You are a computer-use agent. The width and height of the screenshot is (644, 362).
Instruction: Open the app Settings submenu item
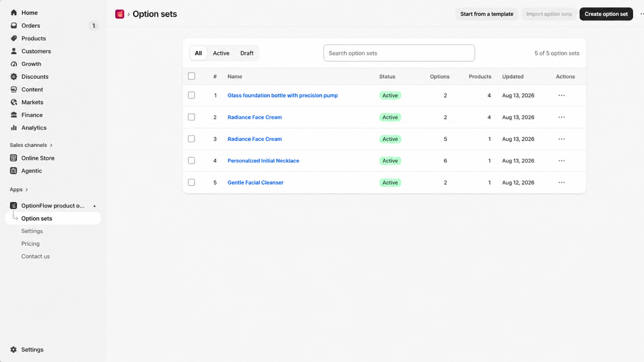(32, 231)
